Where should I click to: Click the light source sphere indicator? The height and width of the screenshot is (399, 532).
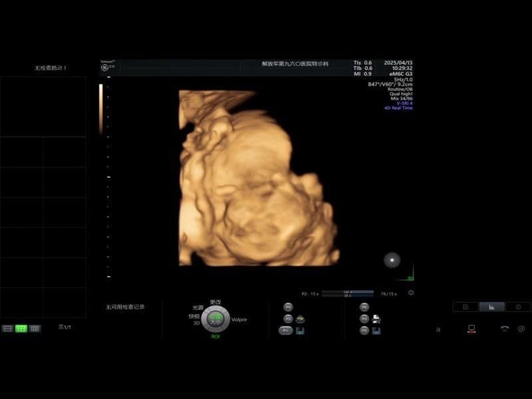392,260
